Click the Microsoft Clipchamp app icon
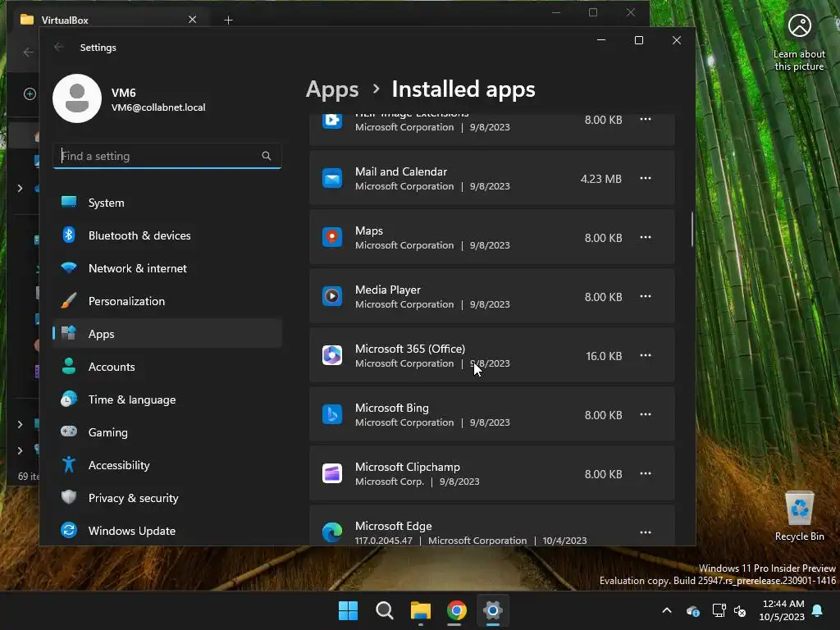Screen dimensions: 840x630 332,473
